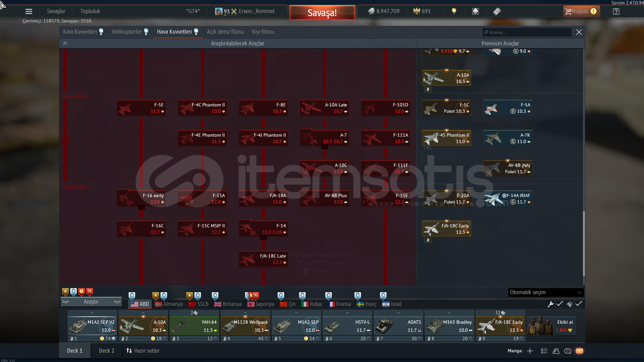This screenshot has height=362, width=644.
Task: Click the lightbulb hints icon in top bar
Action: coord(454,11)
